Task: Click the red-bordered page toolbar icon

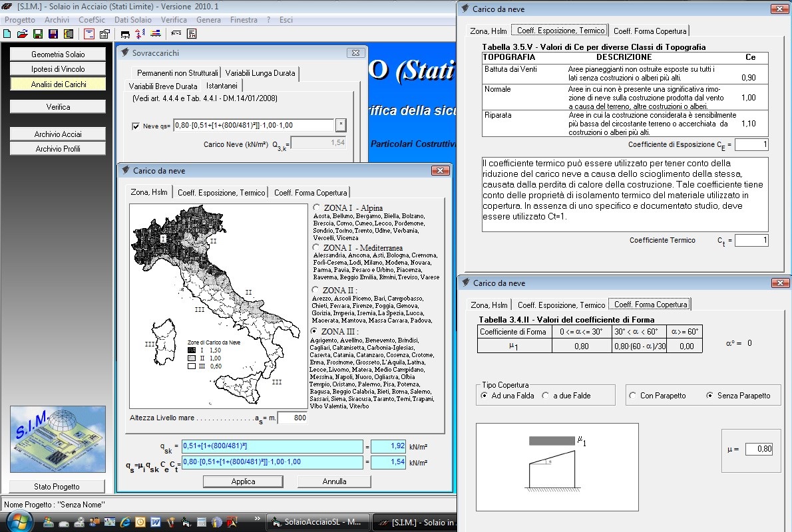Action: click(89, 34)
